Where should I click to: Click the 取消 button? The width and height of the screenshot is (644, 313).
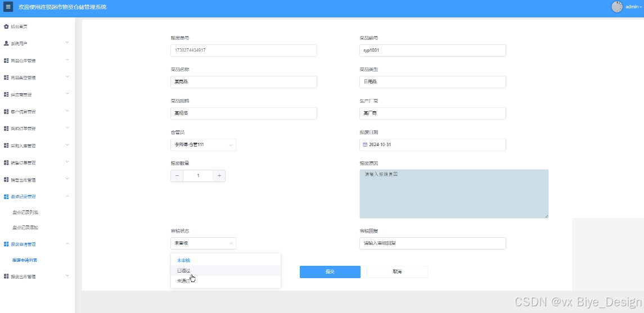click(397, 271)
